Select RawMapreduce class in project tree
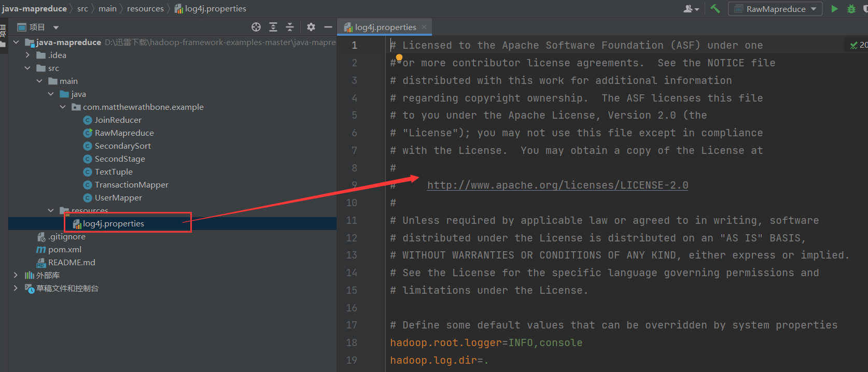Image resolution: width=868 pixels, height=372 pixels. coord(124,133)
